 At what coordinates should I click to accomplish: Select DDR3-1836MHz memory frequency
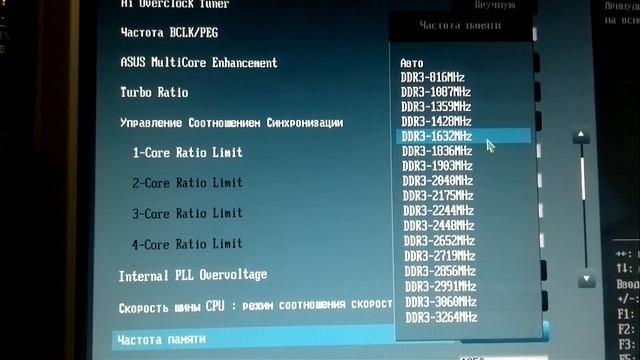pos(437,151)
